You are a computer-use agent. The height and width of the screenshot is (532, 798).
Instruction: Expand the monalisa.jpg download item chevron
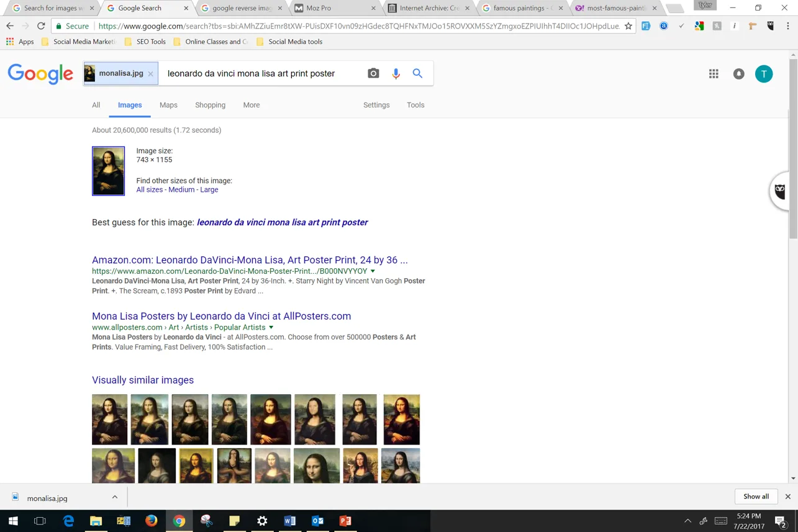click(114, 497)
